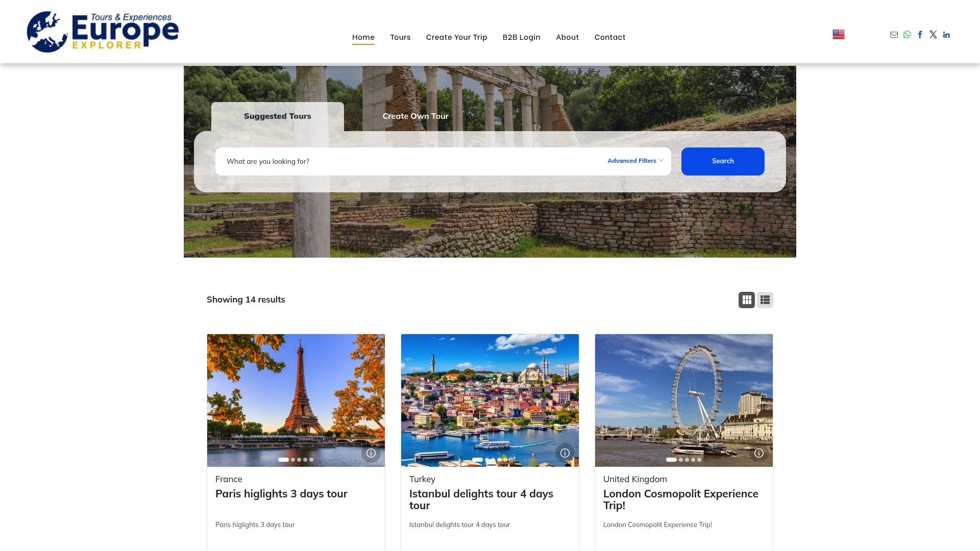The image size is (980, 551).
Task: Switch results to list view
Action: click(x=765, y=299)
